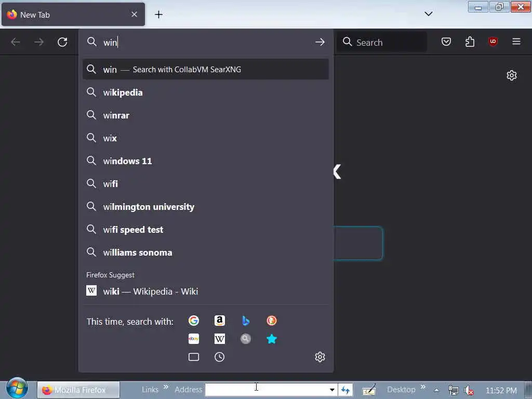Viewport: 532px width, 399px height.
Task: Open the muted volume tray icon
Action: 469,390
